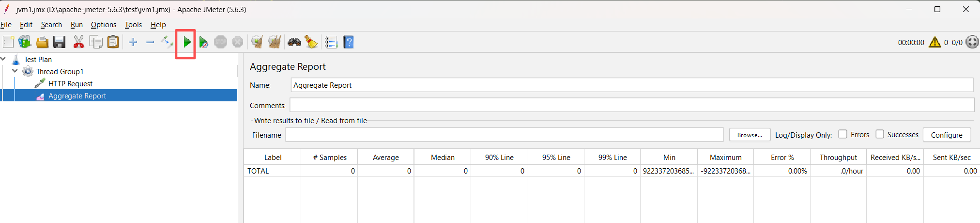The width and height of the screenshot is (980, 223).
Task: Click the Label column header
Action: tap(273, 157)
